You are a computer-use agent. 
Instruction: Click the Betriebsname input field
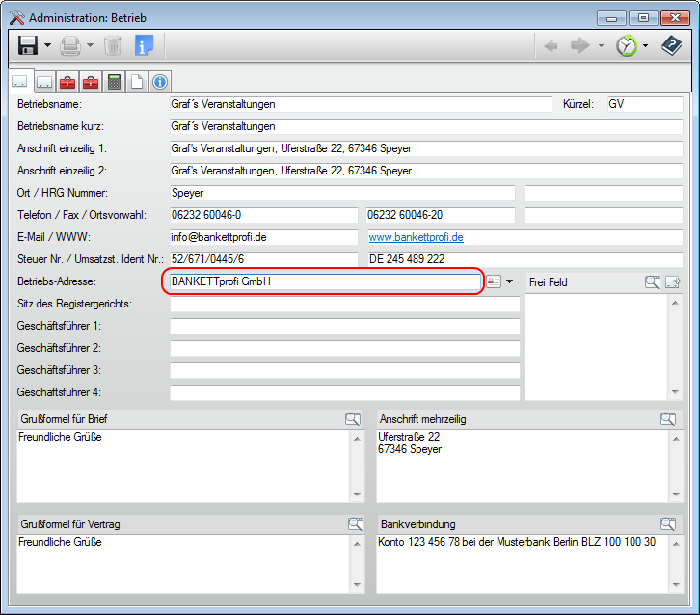359,104
